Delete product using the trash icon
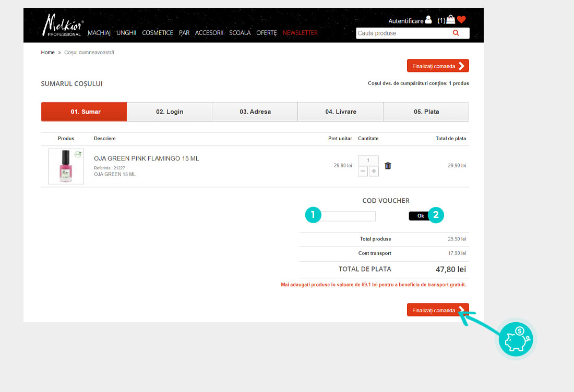This screenshot has width=574, height=392. (388, 166)
